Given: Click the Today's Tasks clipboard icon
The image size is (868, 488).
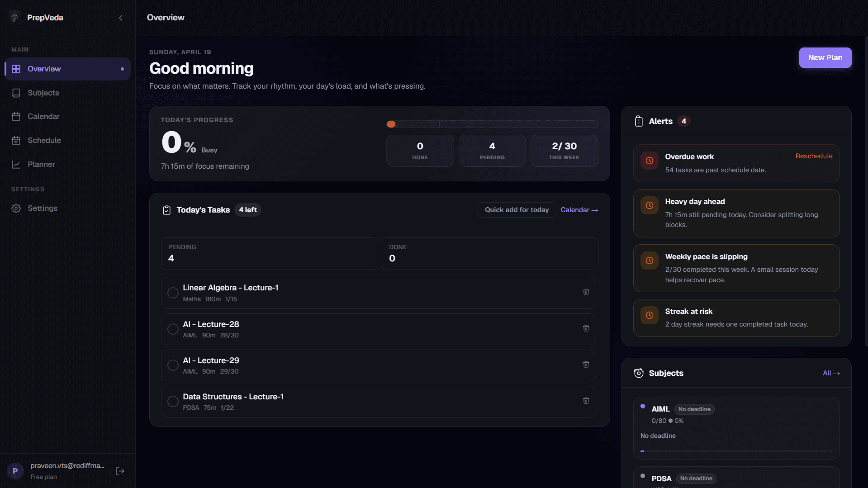Looking at the screenshot, I should pyautogui.click(x=166, y=210).
